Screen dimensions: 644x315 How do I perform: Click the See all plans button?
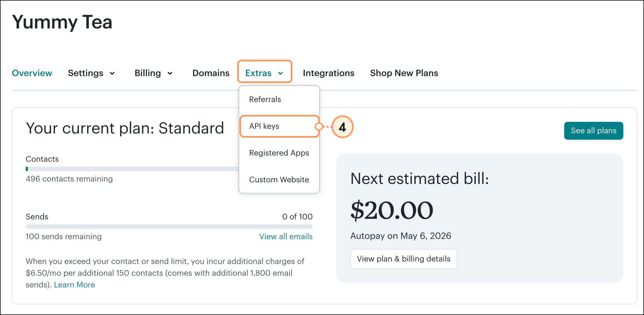593,130
